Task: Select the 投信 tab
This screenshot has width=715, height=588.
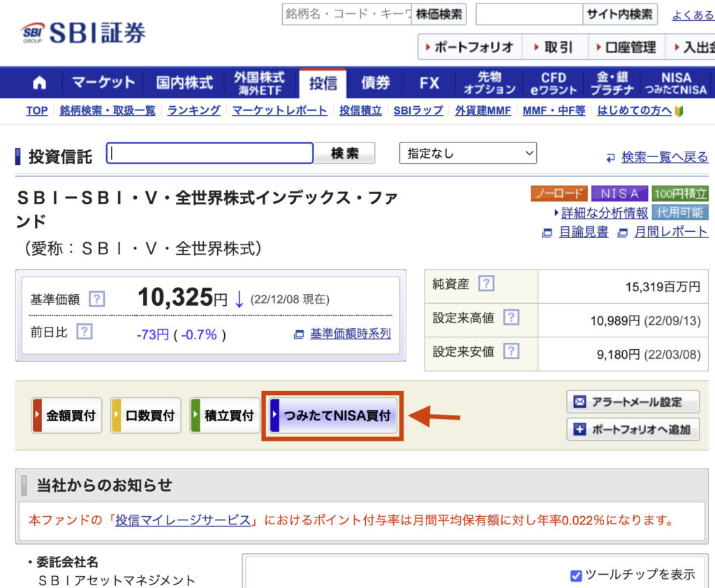Action: click(x=323, y=83)
